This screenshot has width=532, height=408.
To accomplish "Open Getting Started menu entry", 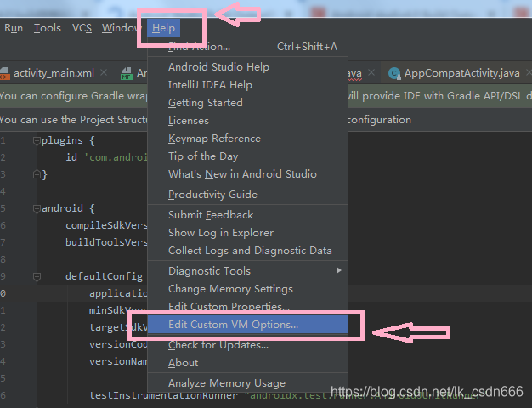I will 247,103.
